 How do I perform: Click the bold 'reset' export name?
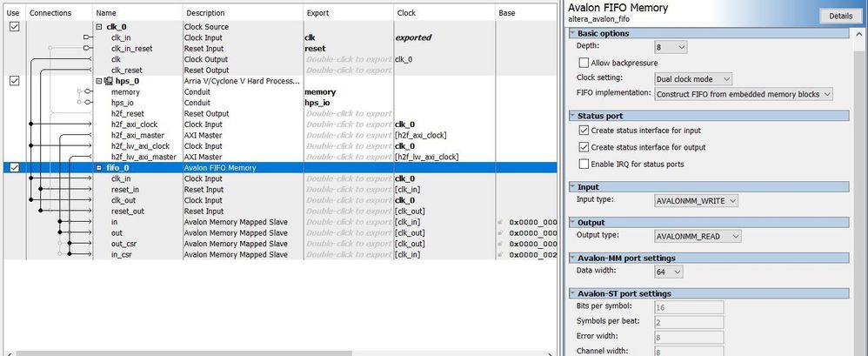tap(315, 49)
